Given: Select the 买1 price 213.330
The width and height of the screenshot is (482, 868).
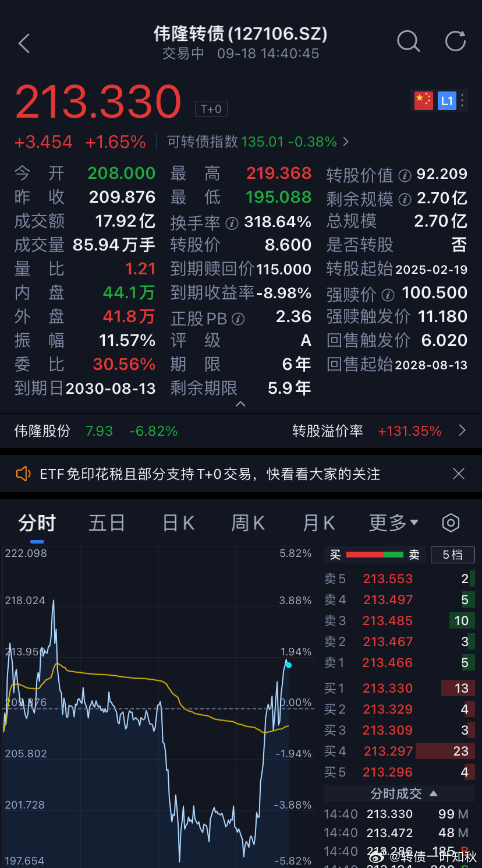Looking at the screenshot, I should pyautogui.click(x=388, y=689).
